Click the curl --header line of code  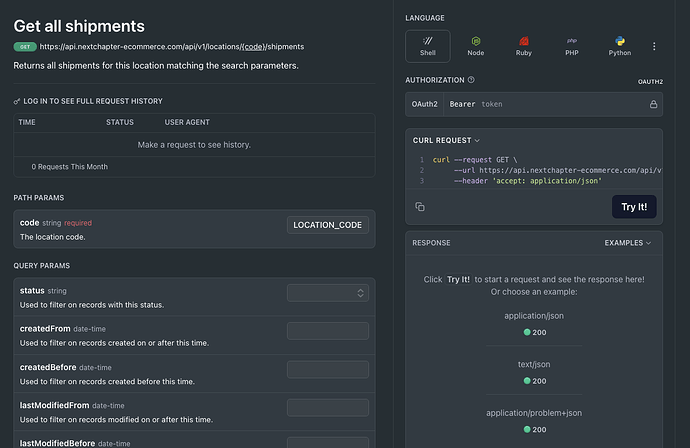click(x=528, y=181)
